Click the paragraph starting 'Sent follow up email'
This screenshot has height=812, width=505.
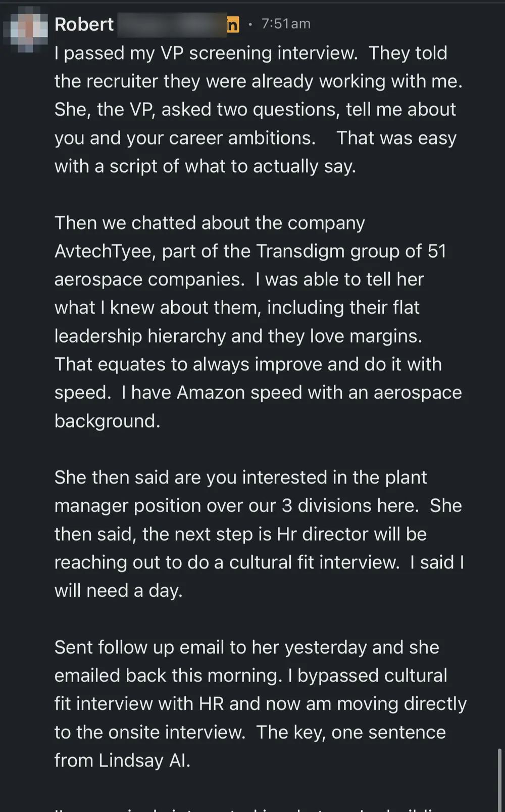(x=261, y=704)
